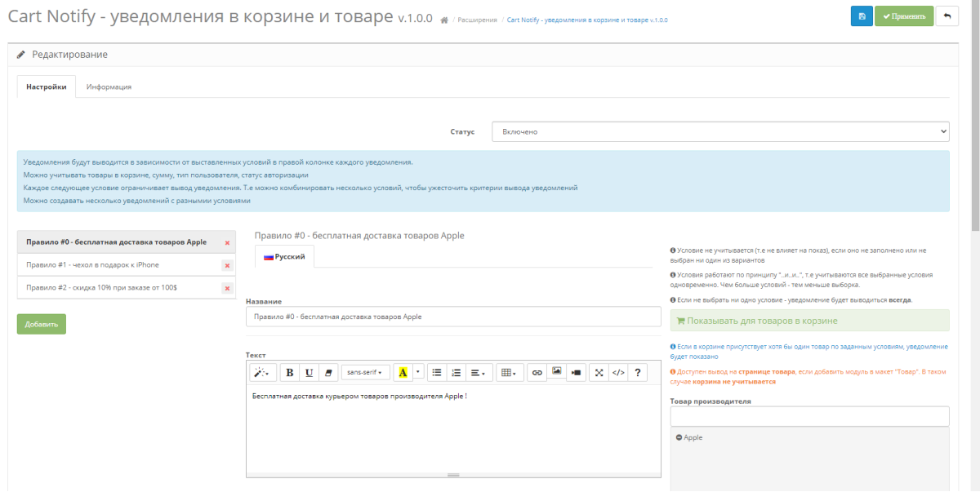Viewport: 980px width, 492px height.
Task: Click in the editor text area
Action: (x=453, y=428)
